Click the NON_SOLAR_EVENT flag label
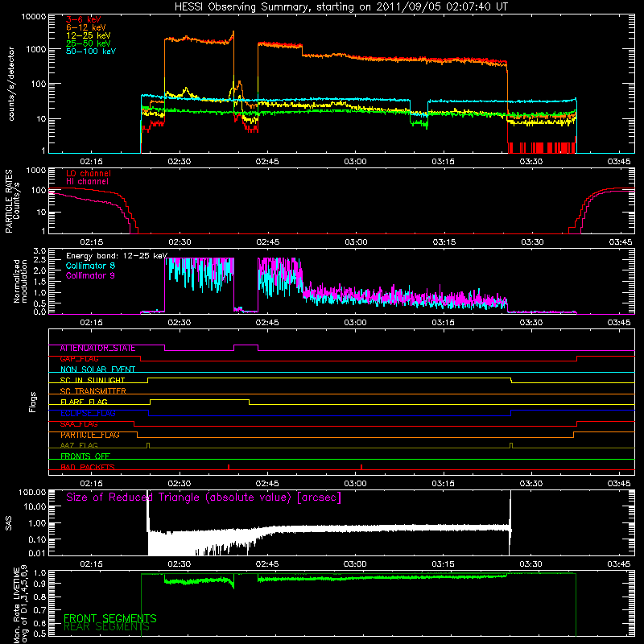Screen dimensions: 644x644 [97, 369]
